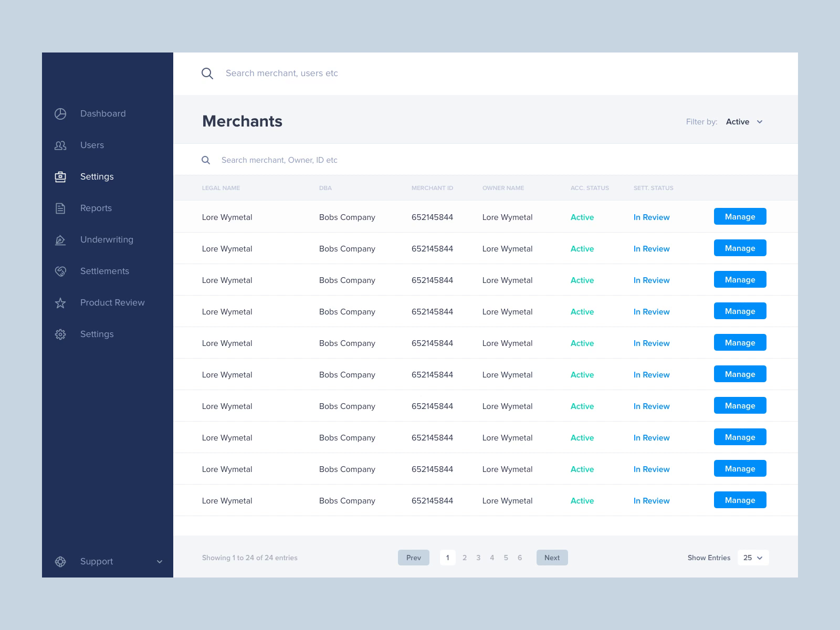The image size is (840, 630).
Task: Select the Dashboard pie chart icon
Action: coord(60,113)
